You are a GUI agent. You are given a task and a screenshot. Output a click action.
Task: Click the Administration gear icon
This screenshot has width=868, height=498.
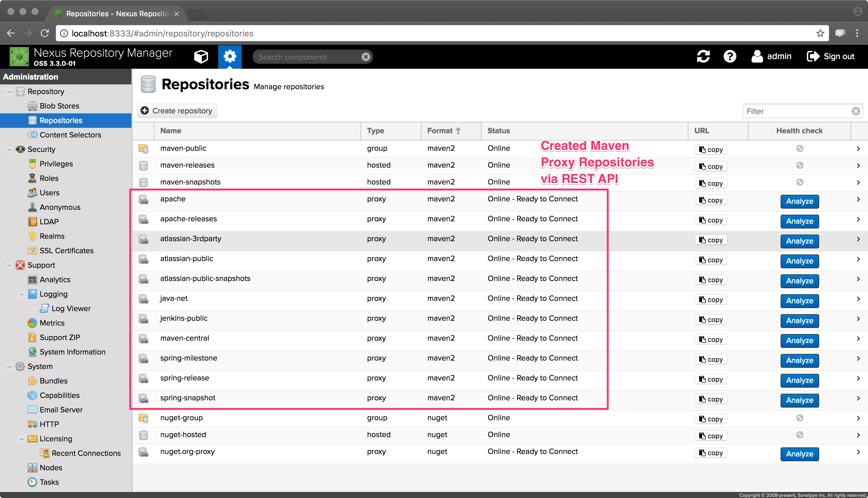[x=230, y=56]
